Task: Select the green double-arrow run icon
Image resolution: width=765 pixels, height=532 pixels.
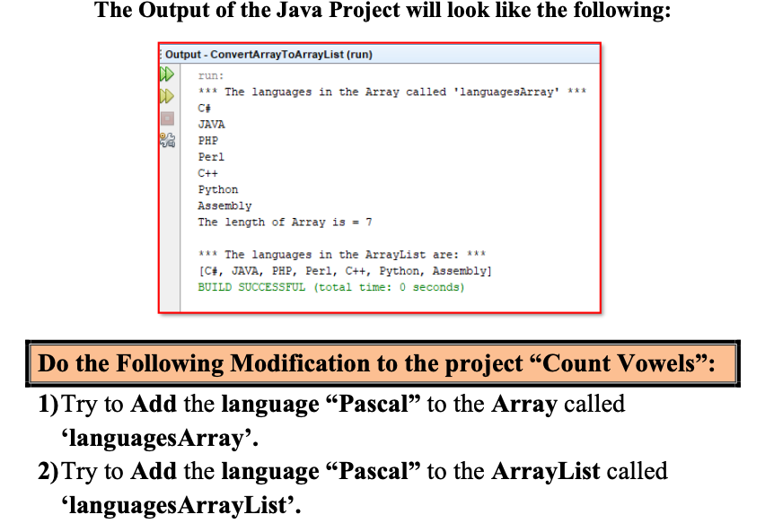Action: coord(166,74)
